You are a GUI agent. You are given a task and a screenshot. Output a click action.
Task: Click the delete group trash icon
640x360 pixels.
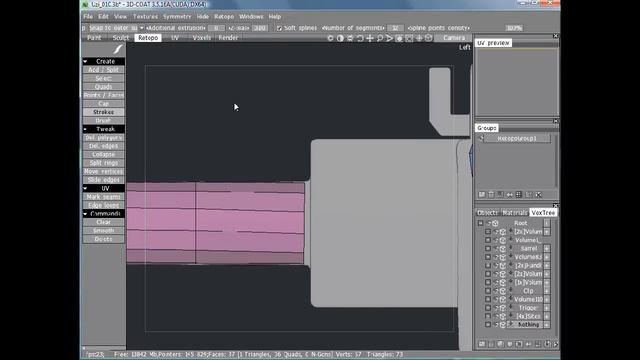(491, 195)
